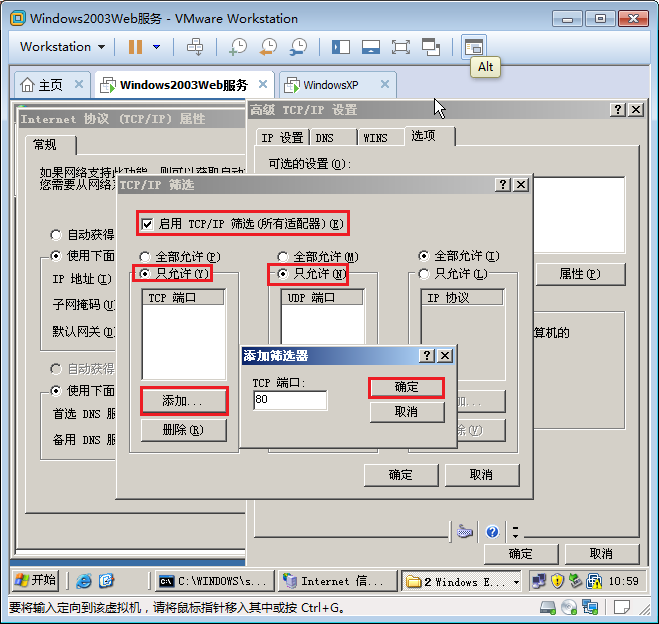
Task: Close the 主页 tab
Action: click(x=79, y=84)
